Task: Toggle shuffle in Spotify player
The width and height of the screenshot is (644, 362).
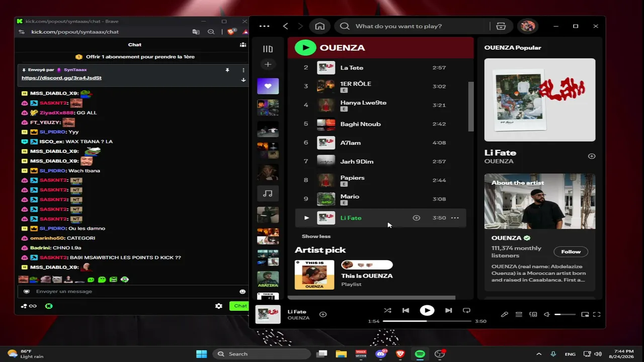Action: pos(387,311)
